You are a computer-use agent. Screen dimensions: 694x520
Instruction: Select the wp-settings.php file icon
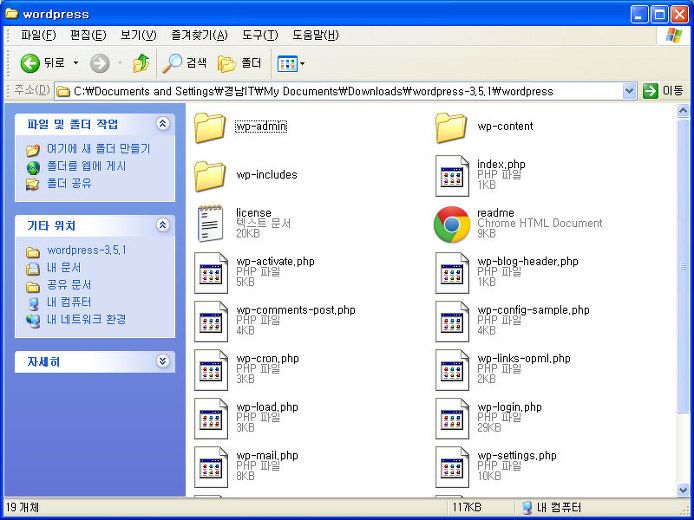click(x=452, y=467)
